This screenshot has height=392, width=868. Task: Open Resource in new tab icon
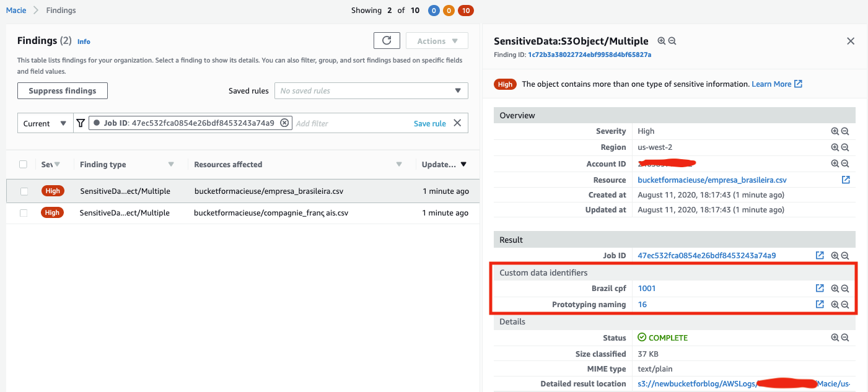[846, 180]
